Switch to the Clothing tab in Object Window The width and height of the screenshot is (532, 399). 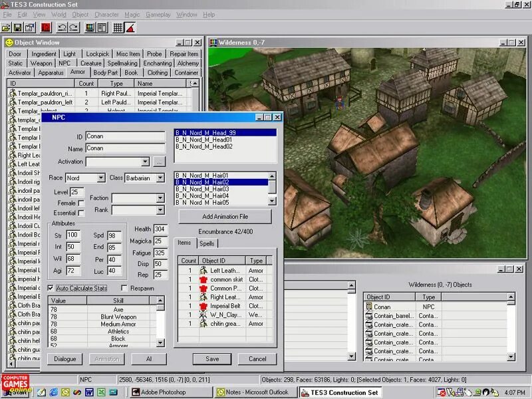click(x=158, y=72)
